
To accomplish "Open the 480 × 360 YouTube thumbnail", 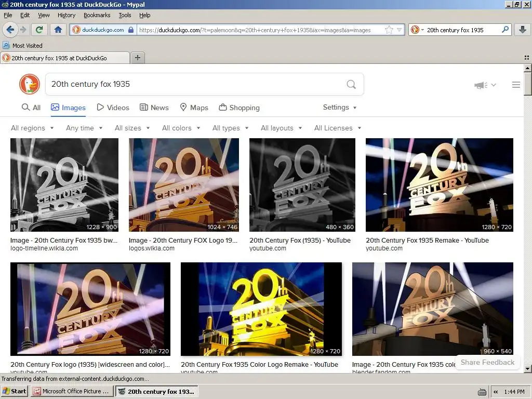I will pos(302,185).
